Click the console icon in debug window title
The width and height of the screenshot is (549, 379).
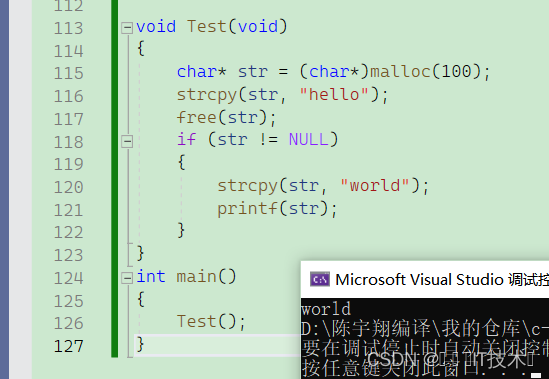click(320, 280)
